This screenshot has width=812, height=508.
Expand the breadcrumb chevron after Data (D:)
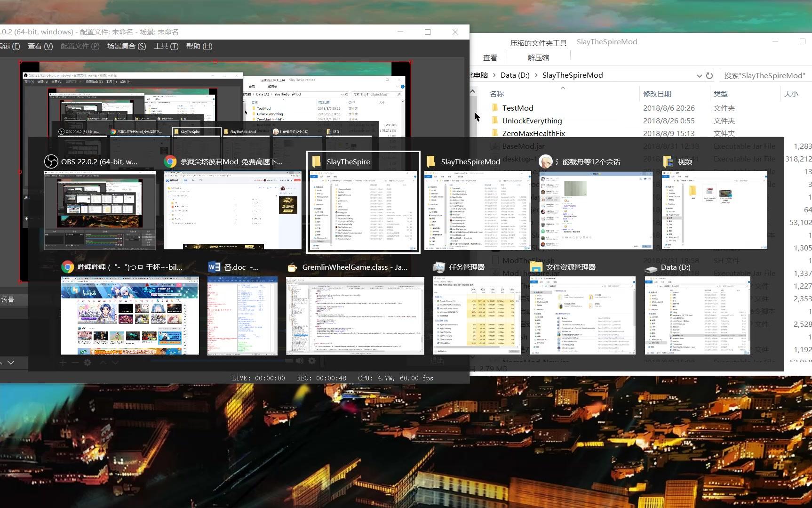536,75
